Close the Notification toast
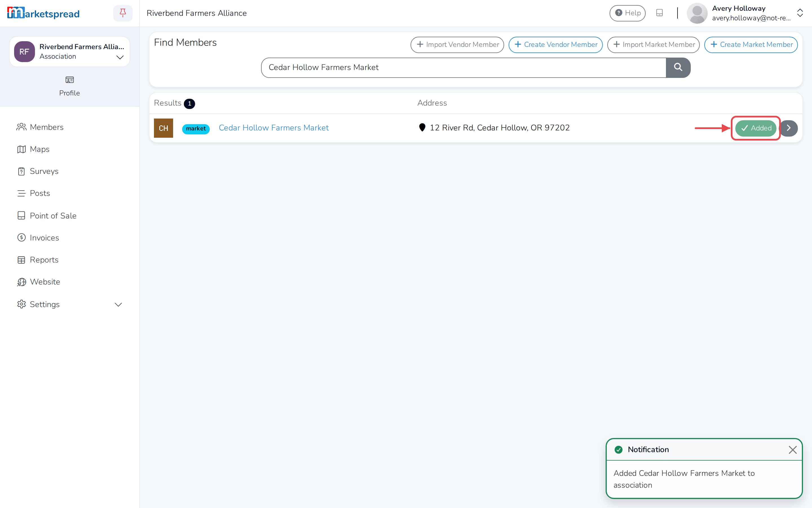812x508 pixels. (x=793, y=450)
